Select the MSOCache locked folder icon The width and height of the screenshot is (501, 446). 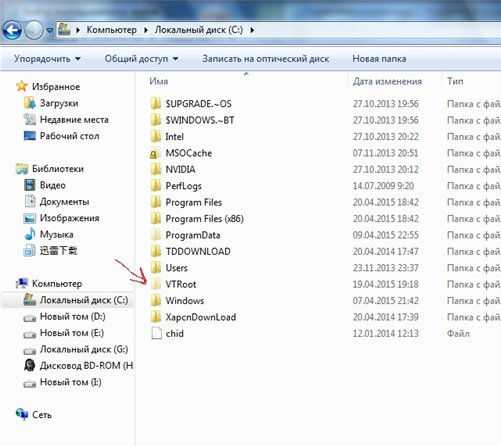[x=155, y=154]
